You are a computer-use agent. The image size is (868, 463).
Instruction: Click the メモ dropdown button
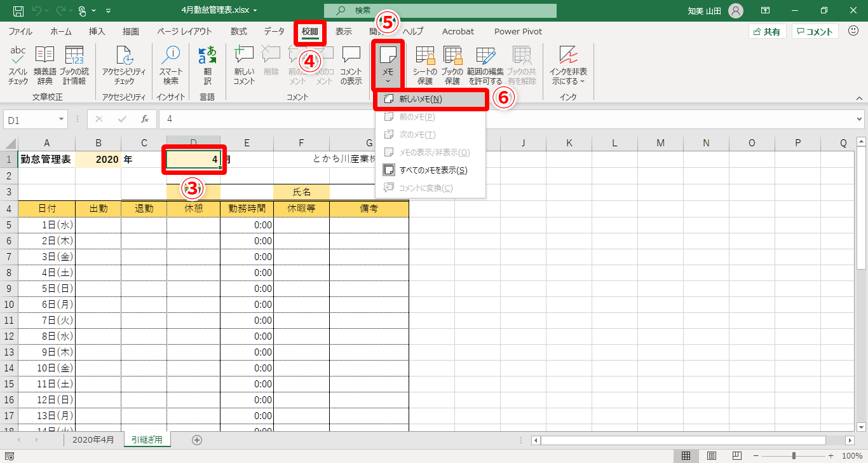[x=388, y=66]
